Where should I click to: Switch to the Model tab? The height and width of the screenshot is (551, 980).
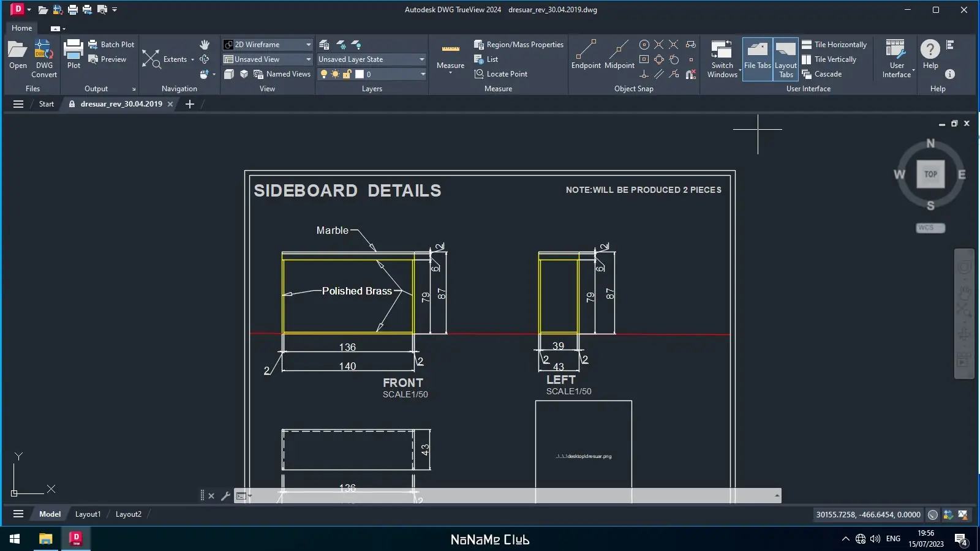coord(50,514)
